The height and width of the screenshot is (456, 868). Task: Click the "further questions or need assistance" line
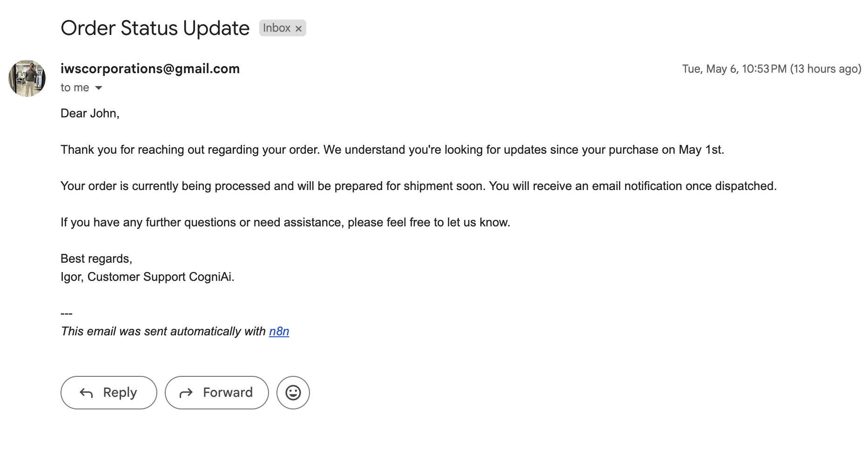[x=285, y=222]
